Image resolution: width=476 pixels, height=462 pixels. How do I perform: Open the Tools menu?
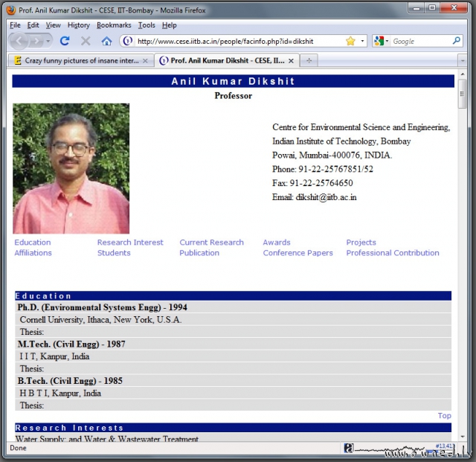(x=147, y=25)
